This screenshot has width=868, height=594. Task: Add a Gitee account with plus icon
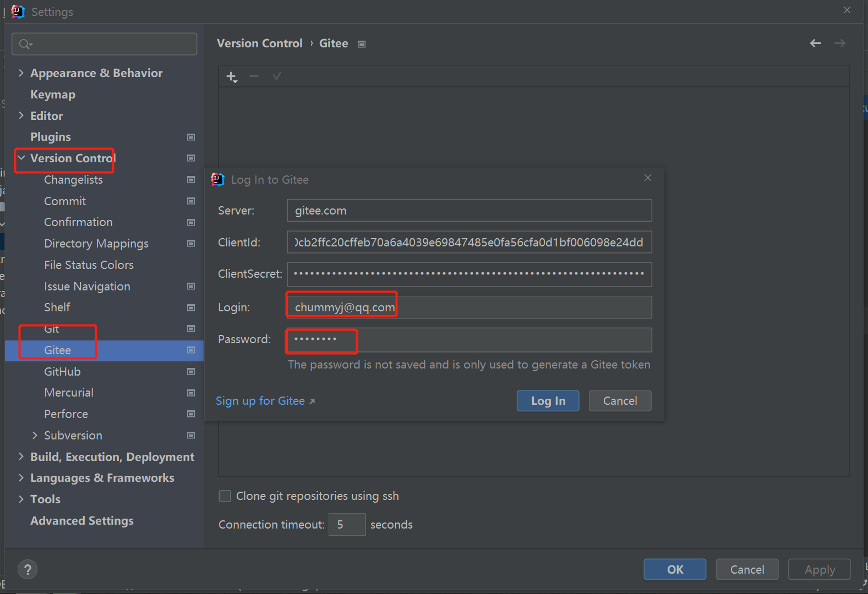[232, 77]
